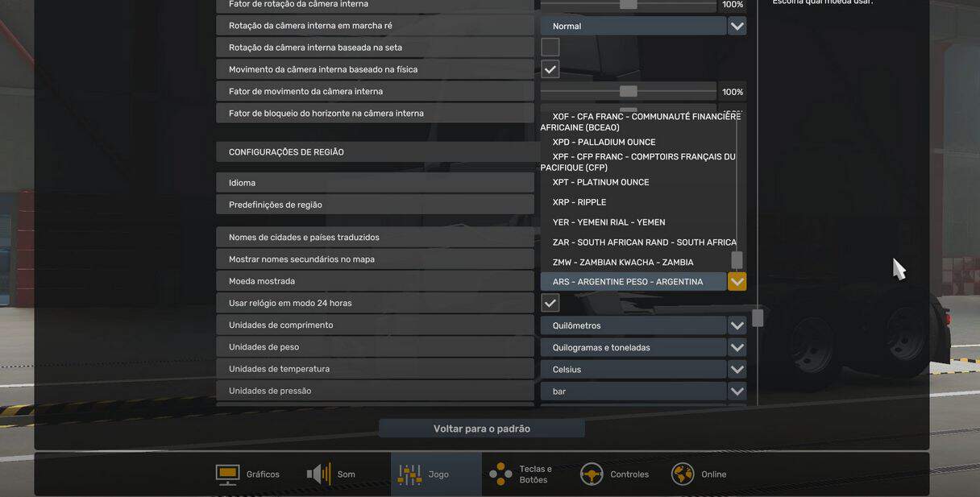Open the Gráficos monitor icon
Image resolution: width=980 pixels, height=497 pixels.
(227, 474)
